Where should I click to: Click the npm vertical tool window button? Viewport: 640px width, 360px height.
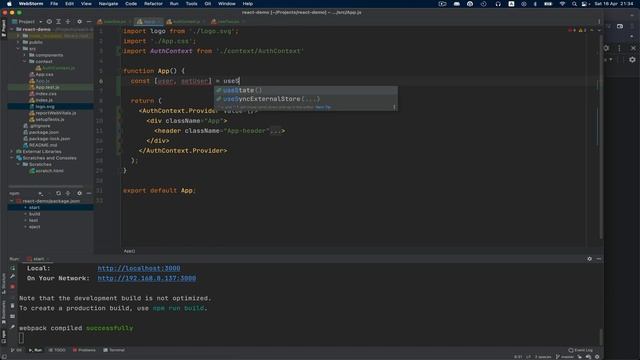click(x=4, y=337)
